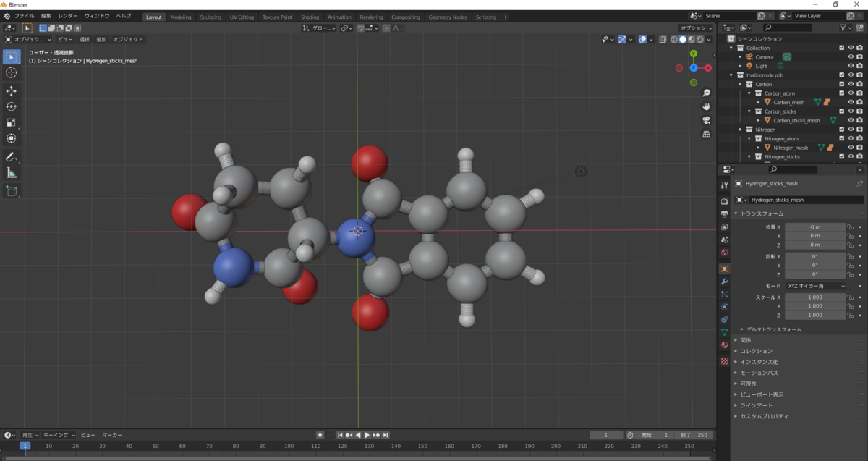
Task: Open the レンダー menu
Action: point(68,16)
